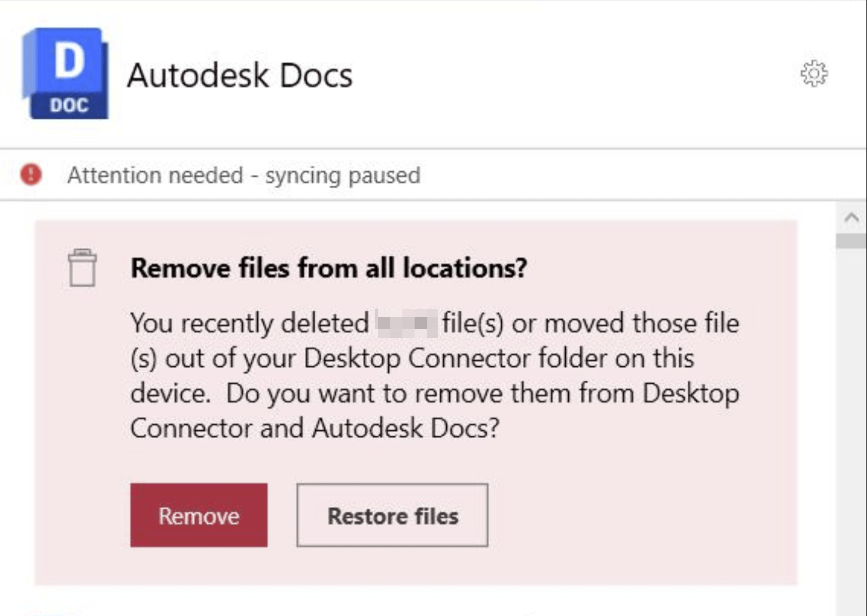Click the trash can icon in the notification

click(x=82, y=268)
